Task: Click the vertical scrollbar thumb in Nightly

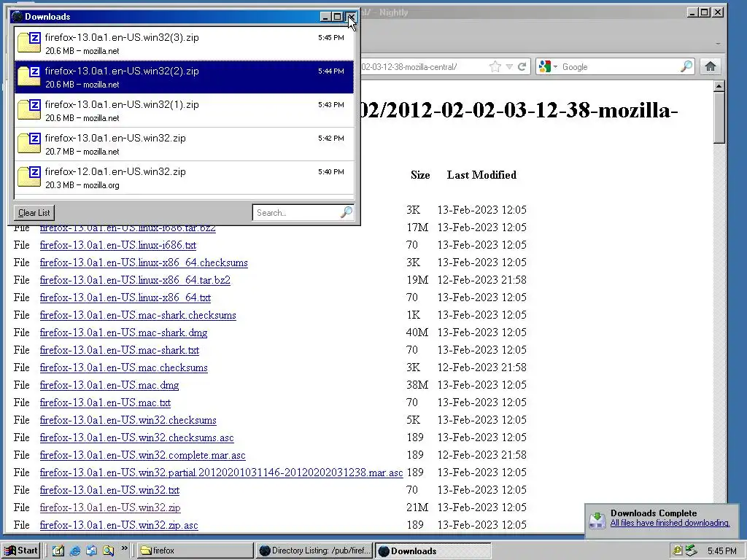Action: (x=719, y=117)
